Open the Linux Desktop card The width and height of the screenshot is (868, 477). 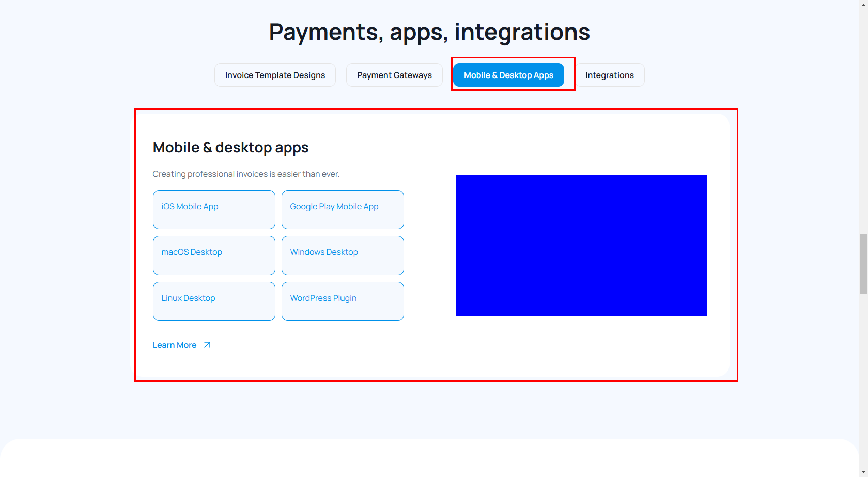[214, 301]
